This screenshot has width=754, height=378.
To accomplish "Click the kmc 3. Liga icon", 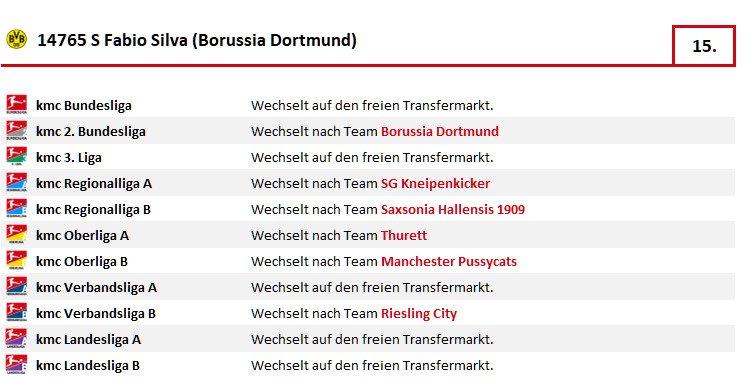I will pos(16,156).
